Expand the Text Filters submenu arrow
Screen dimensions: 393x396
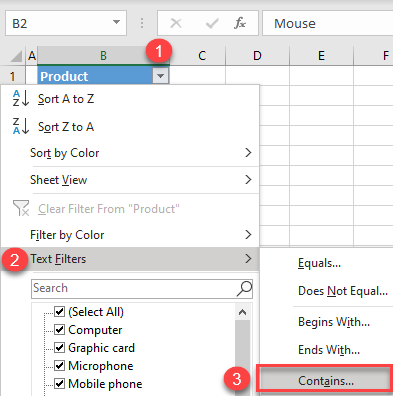pyautogui.click(x=248, y=259)
